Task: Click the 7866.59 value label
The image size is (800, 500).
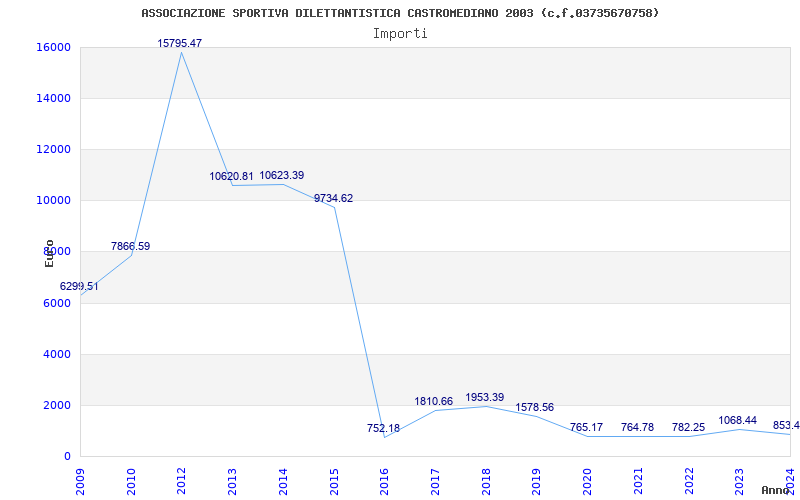Action: click(131, 246)
